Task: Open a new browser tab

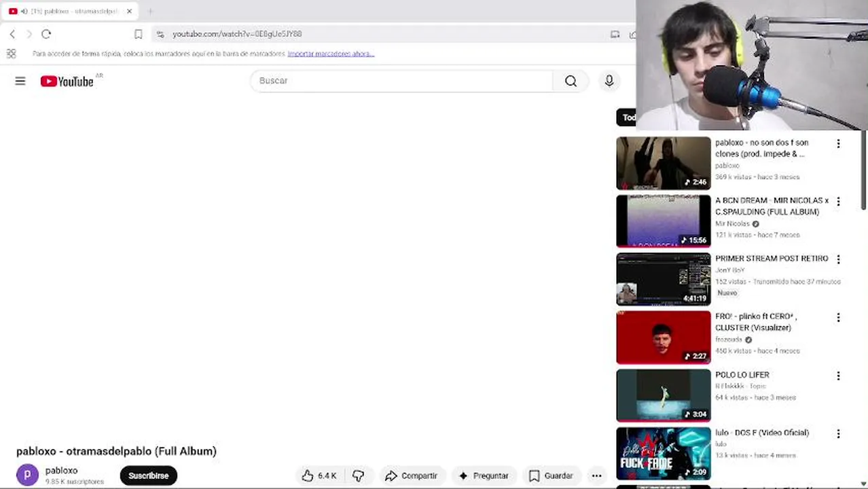Action: (150, 11)
